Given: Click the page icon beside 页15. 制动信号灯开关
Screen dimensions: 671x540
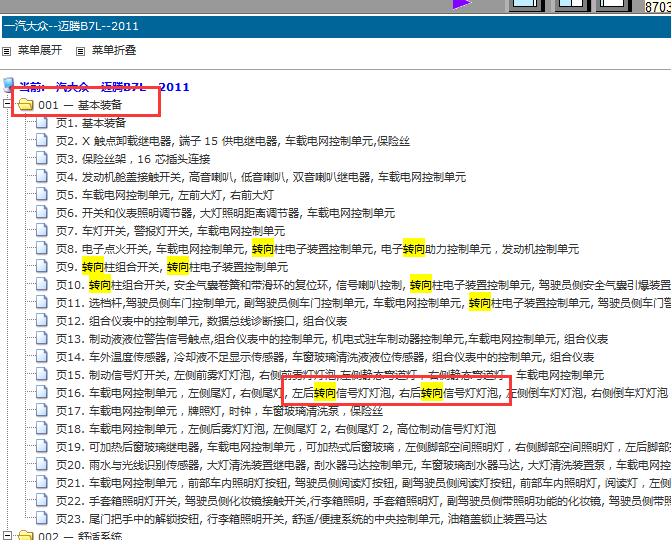Looking at the screenshot, I should 42,374.
